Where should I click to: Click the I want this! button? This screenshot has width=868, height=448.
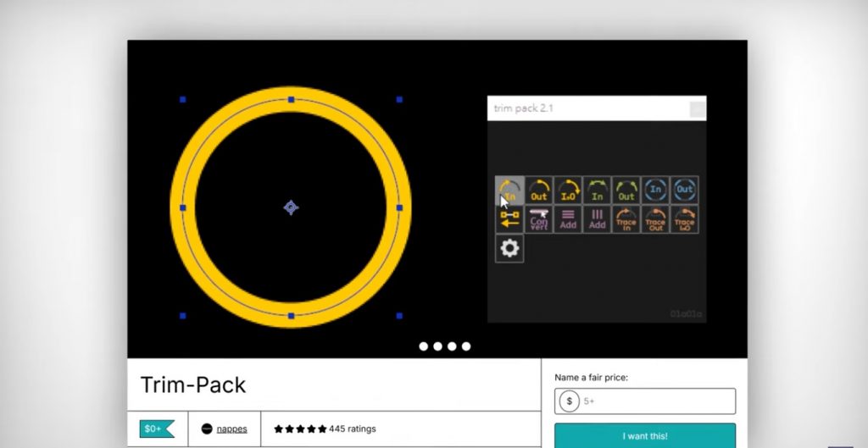point(645,436)
